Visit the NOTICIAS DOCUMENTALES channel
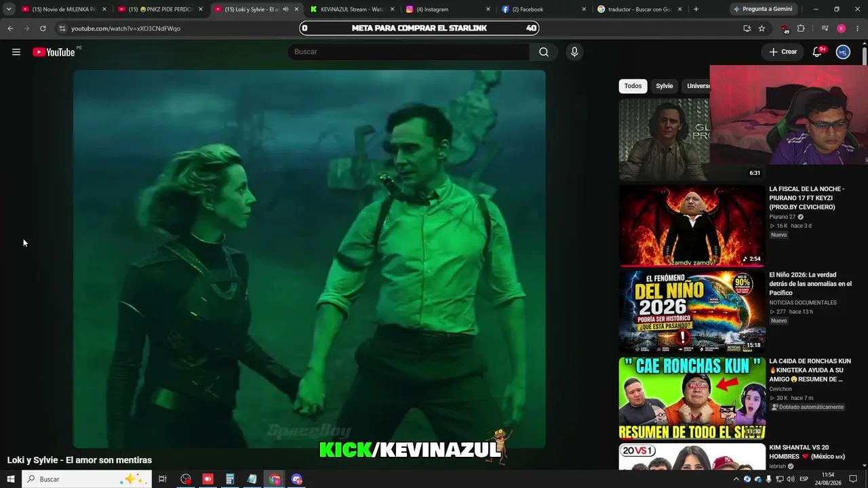868x488 pixels. [803, 303]
